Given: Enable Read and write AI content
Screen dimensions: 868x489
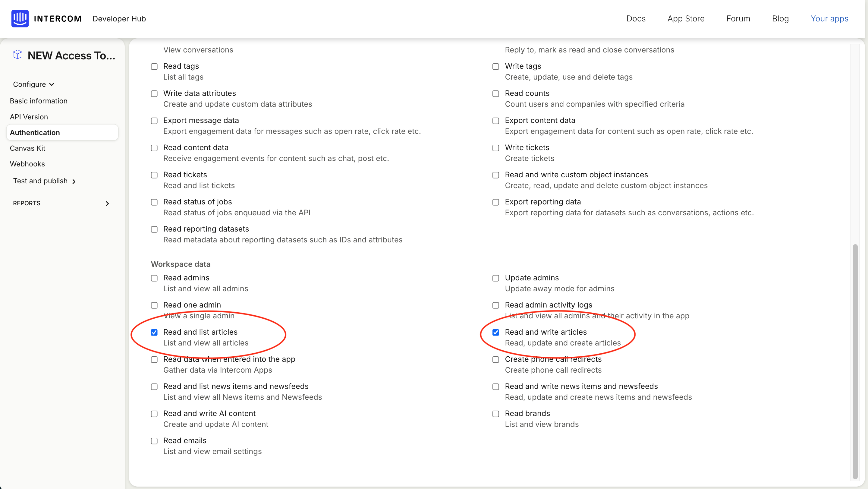Looking at the screenshot, I should click(x=154, y=414).
